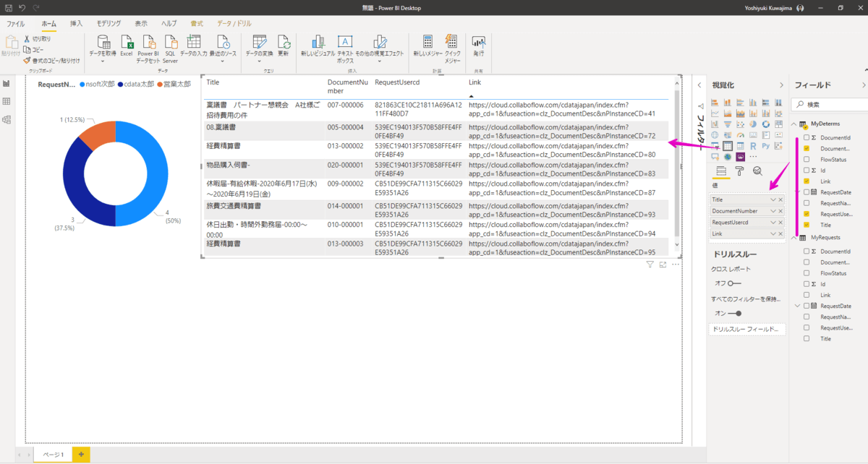
Task: Toggle すべてのフィルターを保持 on switch
Action: click(x=734, y=313)
